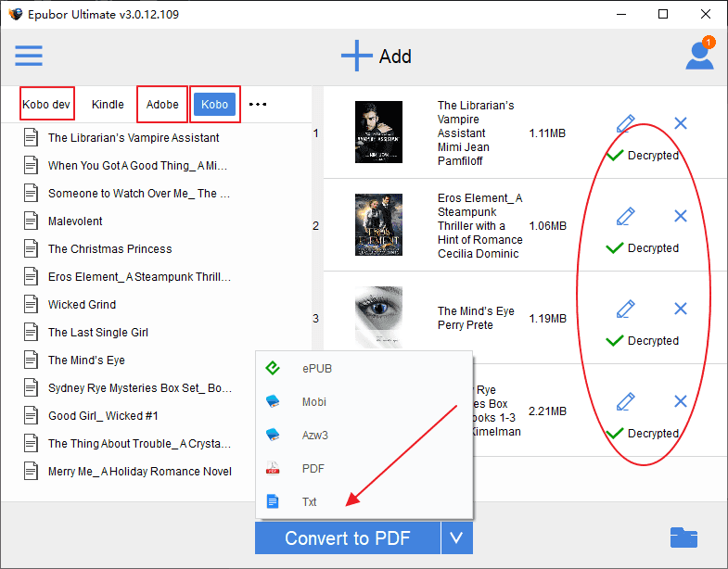Click the 2.21MB file size

[x=548, y=411]
